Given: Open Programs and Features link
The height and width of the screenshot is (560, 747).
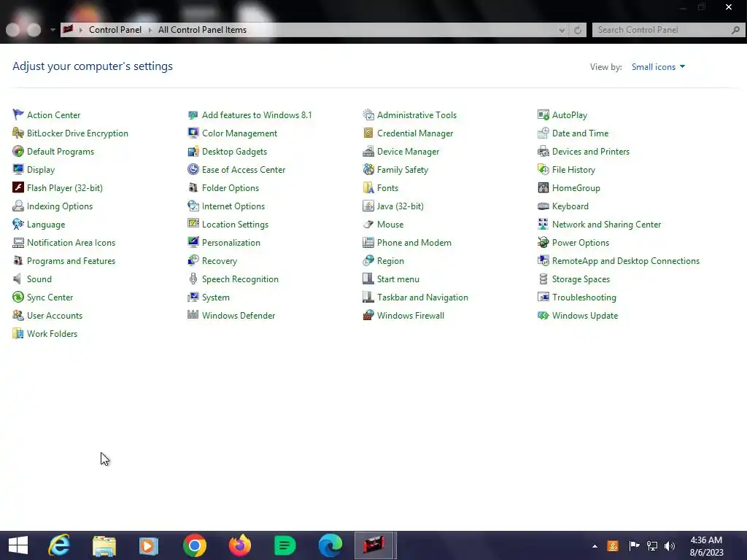Looking at the screenshot, I should (71, 261).
